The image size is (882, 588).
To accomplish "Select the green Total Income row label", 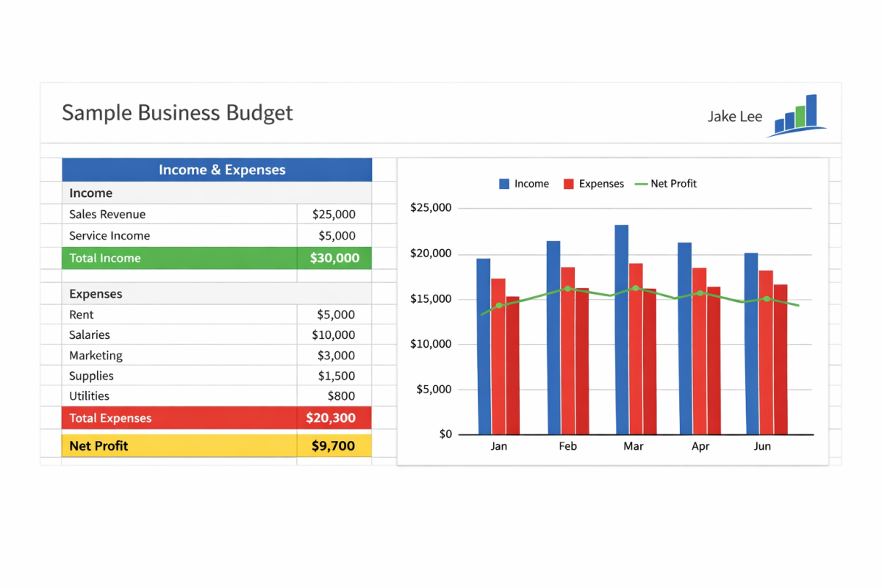I will (105, 258).
